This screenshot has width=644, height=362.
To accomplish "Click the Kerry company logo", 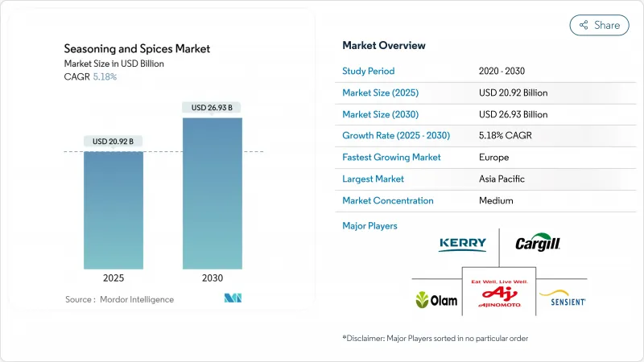I will pos(462,245).
